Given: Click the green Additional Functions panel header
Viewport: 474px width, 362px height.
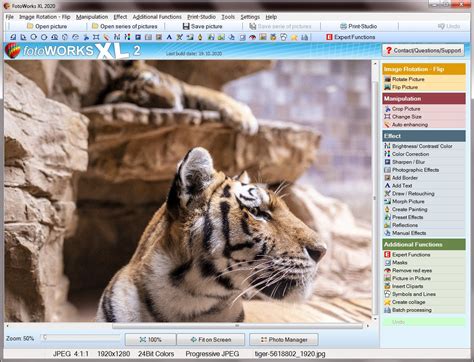Looking at the screenshot, I should pyautogui.click(x=424, y=244).
